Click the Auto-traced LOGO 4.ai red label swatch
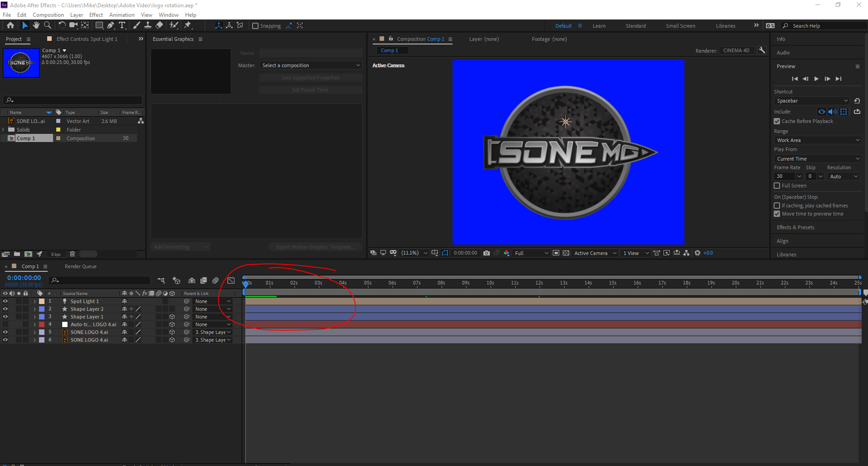This screenshot has height=466, width=868. pyautogui.click(x=42, y=324)
